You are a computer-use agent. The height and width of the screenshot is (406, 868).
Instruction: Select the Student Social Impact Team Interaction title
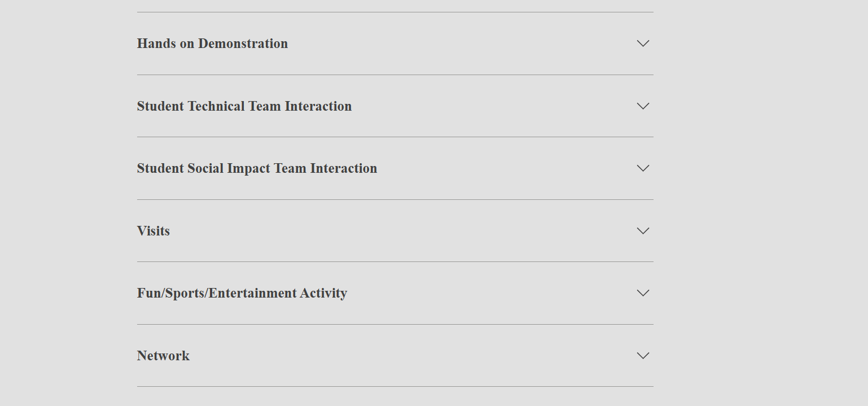257,168
